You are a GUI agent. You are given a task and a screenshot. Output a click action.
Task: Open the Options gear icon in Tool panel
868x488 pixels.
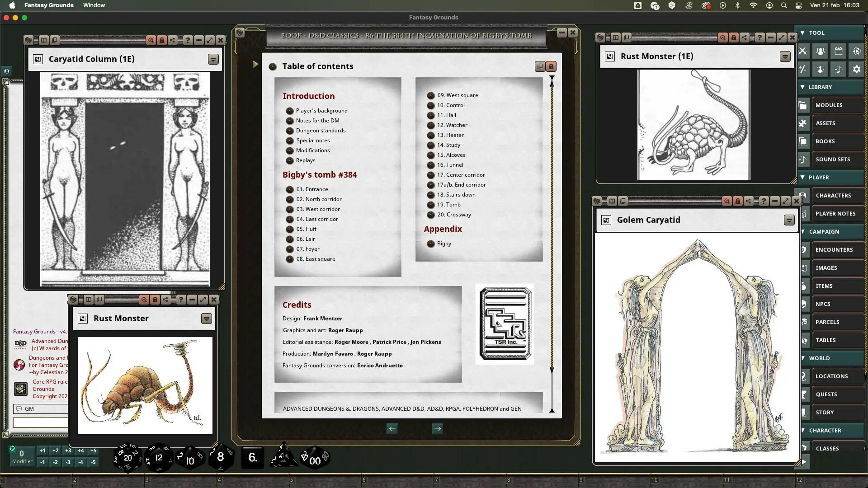[856, 69]
